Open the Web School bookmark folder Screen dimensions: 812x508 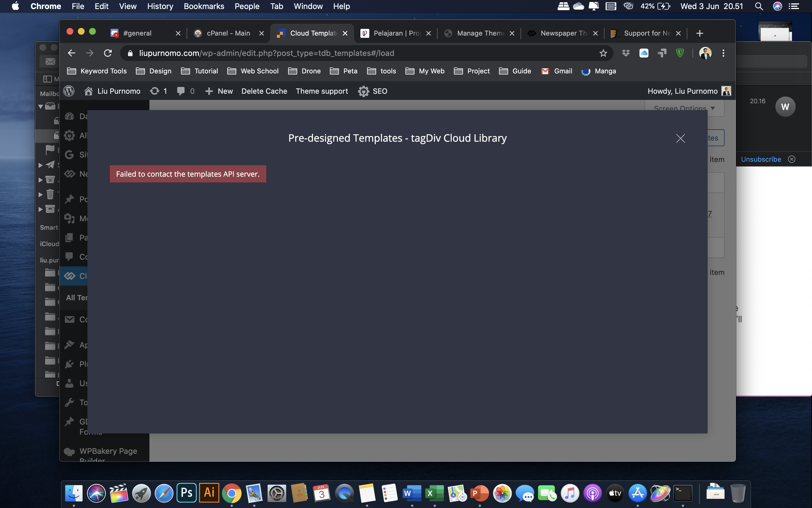[x=253, y=71]
